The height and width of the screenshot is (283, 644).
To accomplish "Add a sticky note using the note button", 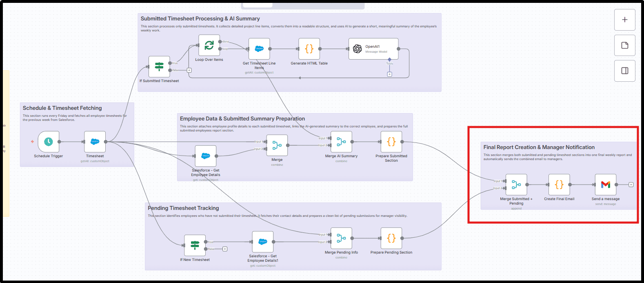I will coord(624,45).
